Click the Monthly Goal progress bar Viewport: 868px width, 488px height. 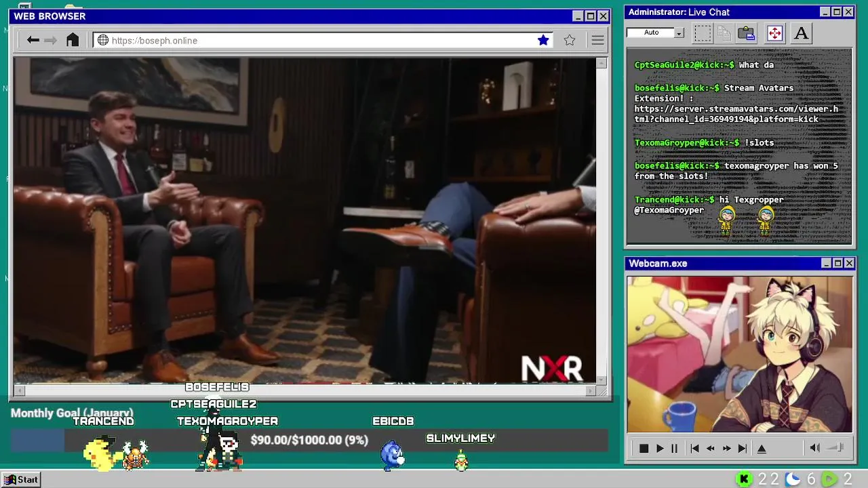click(309, 440)
